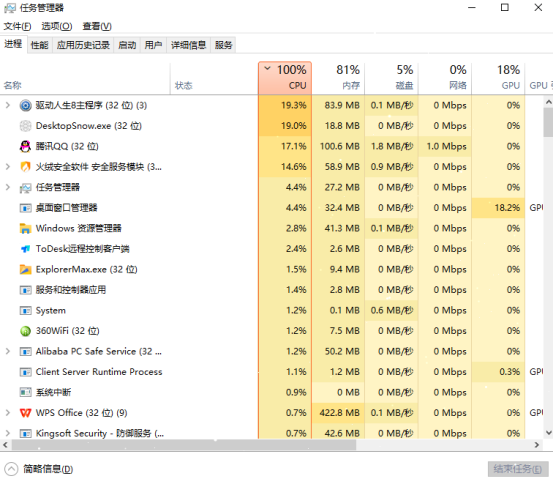Open the 选项 menu
The height and width of the screenshot is (487, 554).
pyautogui.click(x=57, y=26)
